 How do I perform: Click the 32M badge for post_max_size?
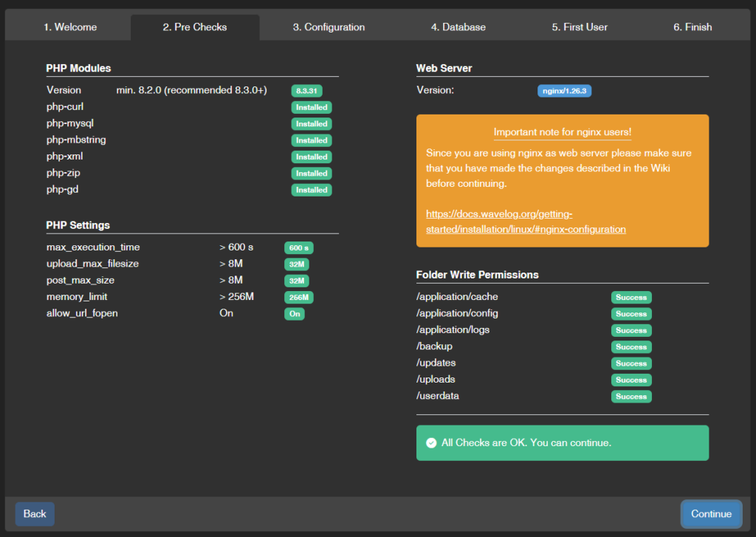[297, 281]
